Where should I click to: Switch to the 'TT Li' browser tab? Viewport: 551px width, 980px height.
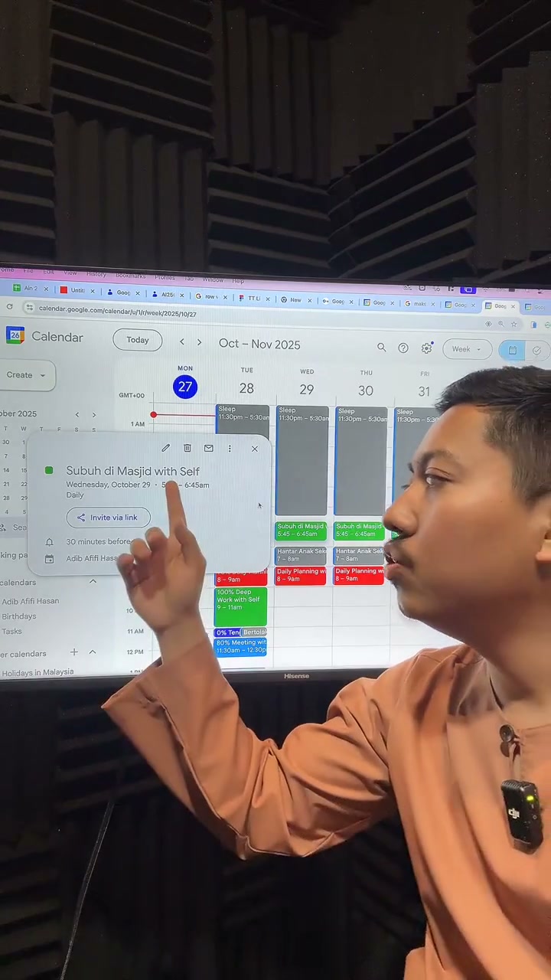click(x=253, y=299)
